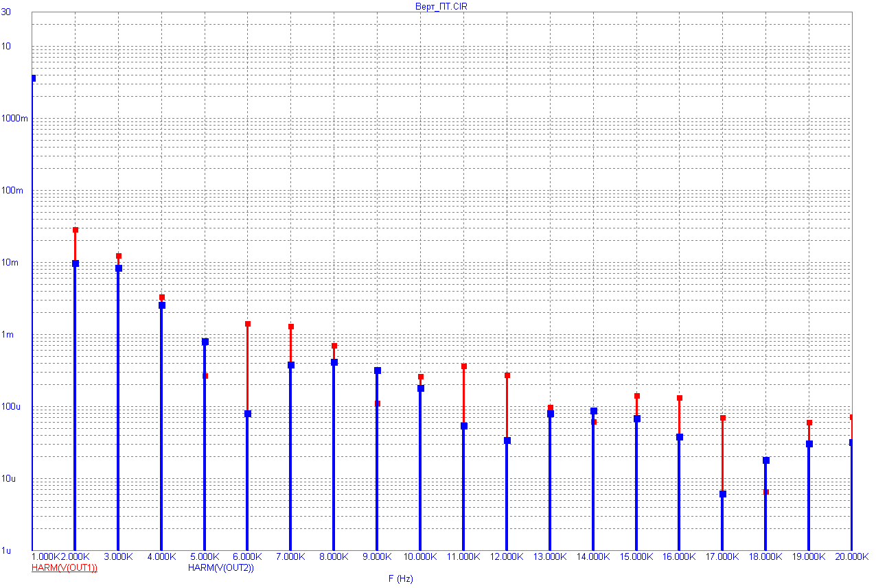Select the HARM(V(OUT1)) legend label

click(65, 568)
